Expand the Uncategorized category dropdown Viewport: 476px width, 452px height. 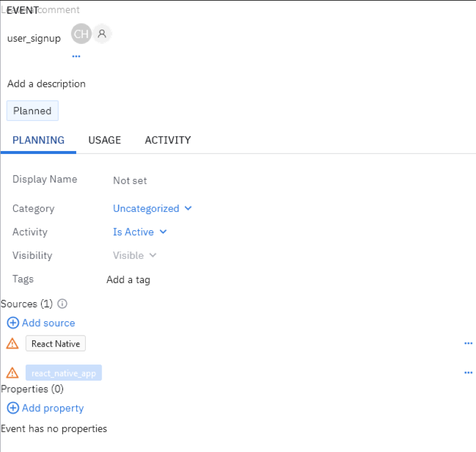(x=152, y=209)
